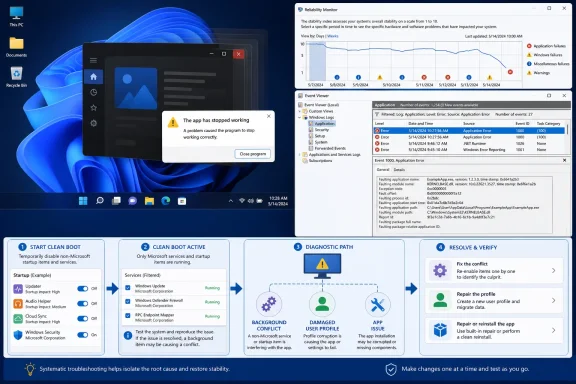Collapse Windows Logs in Event Viewer tree
The height and width of the screenshot is (384, 576).
click(x=300, y=117)
